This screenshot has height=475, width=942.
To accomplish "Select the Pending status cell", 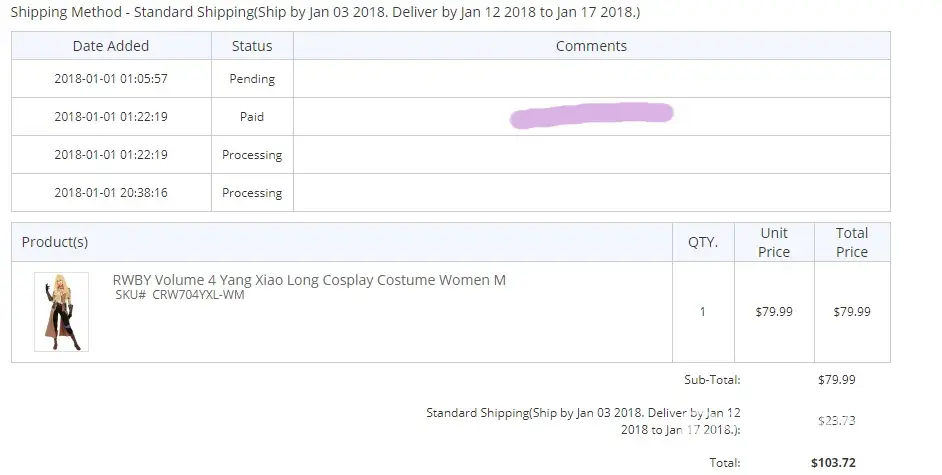I will 252,79.
